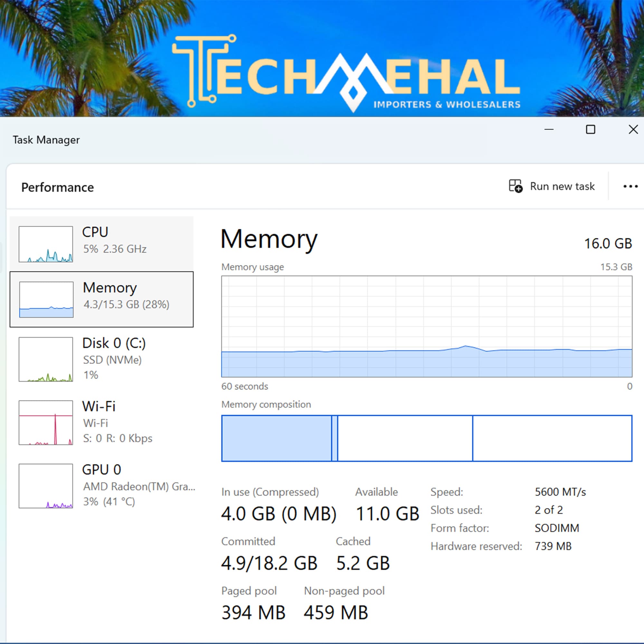The width and height of the screenshot is (644, 644).
Task: Click the large Memory usage graph
Action: [x=427, y=326]
